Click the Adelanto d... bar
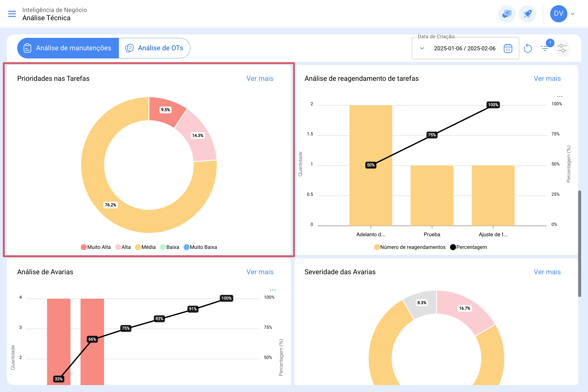The width and height of the screenshot is (588, 392). [x=371, y=165]
